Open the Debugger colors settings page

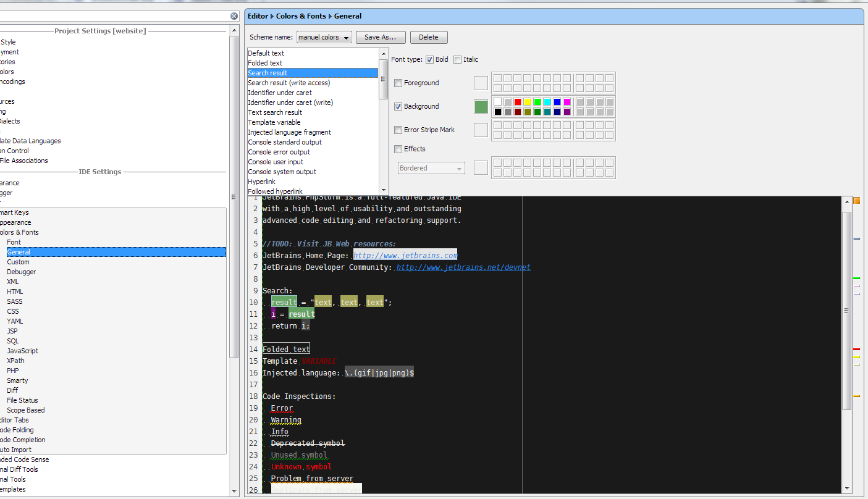pyautogui.click(x=22, y=272)
